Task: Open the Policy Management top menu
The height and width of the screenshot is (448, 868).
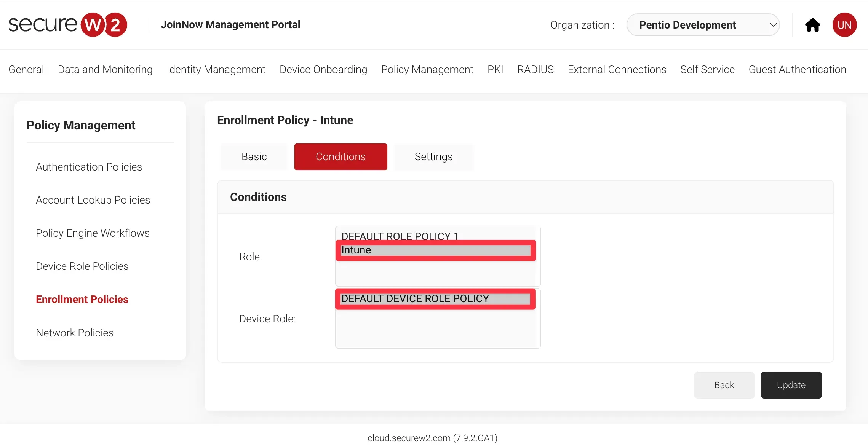Action: tap(427, 69)
